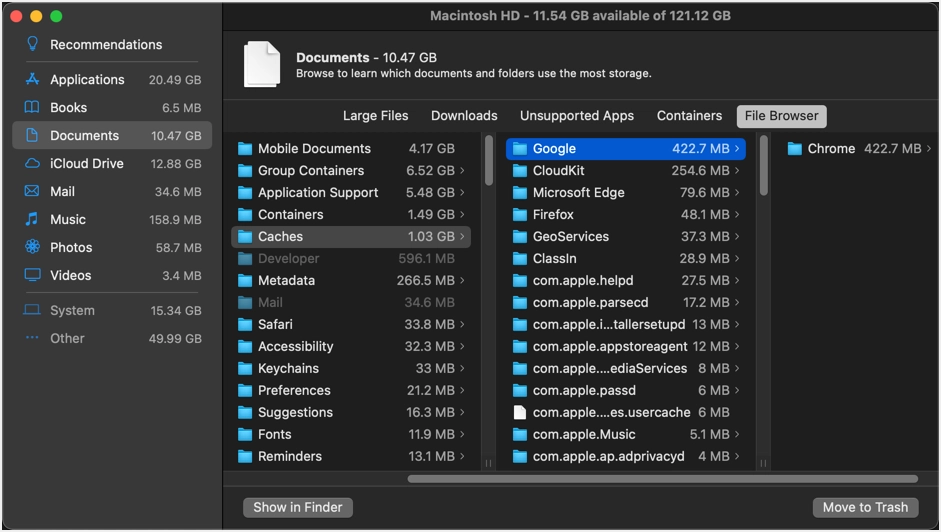The height and width of the screenshot is (532, 941).
Task: Click the ClassIn folder icon
Action: coord(520,259)
